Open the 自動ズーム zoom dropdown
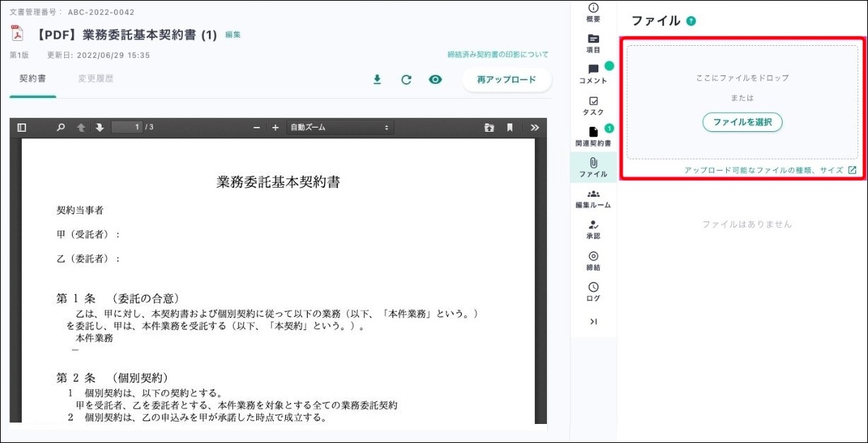This screenshot has height=443, width=868. 339,128
